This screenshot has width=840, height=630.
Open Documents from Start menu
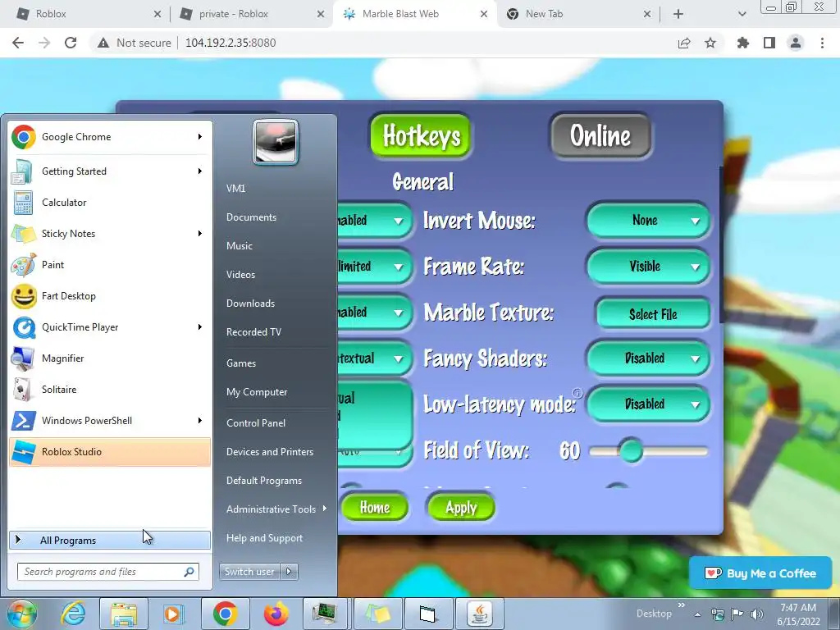(251, 217)
